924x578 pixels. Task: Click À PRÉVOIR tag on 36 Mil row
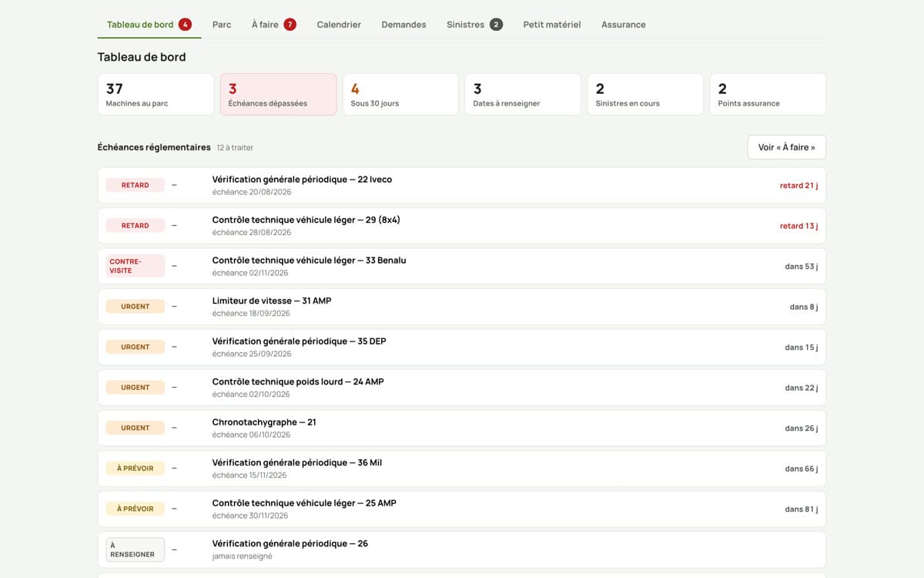point(136,469)
